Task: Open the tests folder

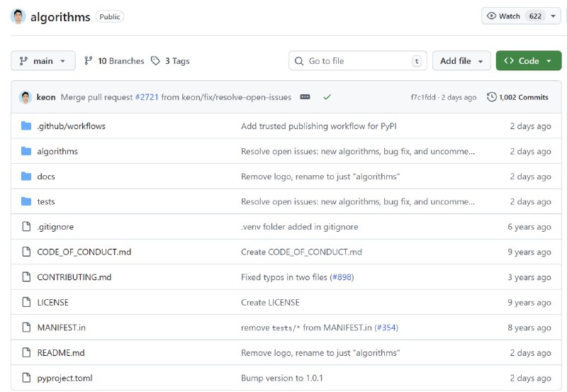Action: 46,202
